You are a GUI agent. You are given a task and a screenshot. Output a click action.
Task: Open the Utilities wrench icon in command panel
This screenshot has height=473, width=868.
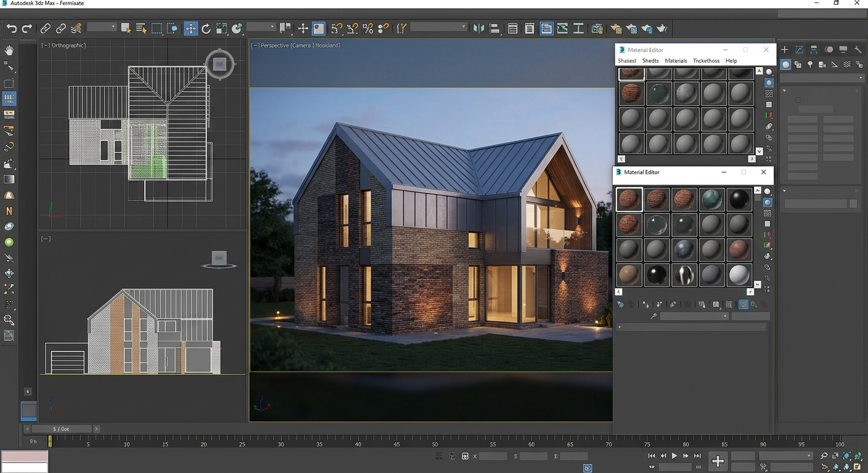(x=858, y=50)
